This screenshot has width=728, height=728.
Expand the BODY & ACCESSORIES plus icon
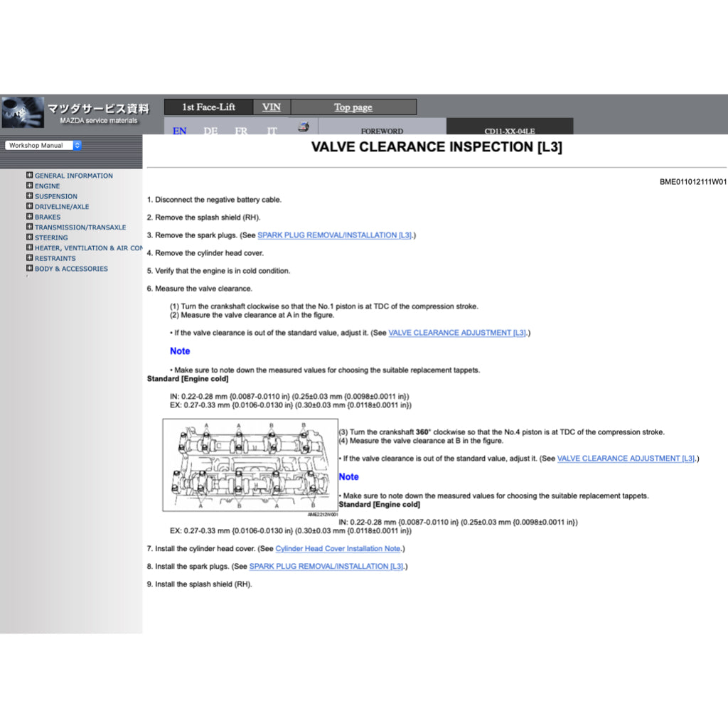30,268
